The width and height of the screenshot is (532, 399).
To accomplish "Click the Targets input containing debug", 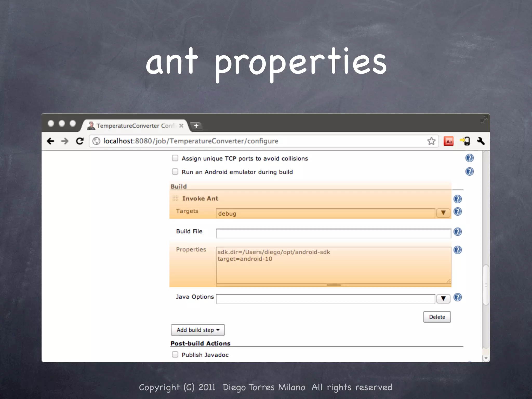I will (325, 213).
